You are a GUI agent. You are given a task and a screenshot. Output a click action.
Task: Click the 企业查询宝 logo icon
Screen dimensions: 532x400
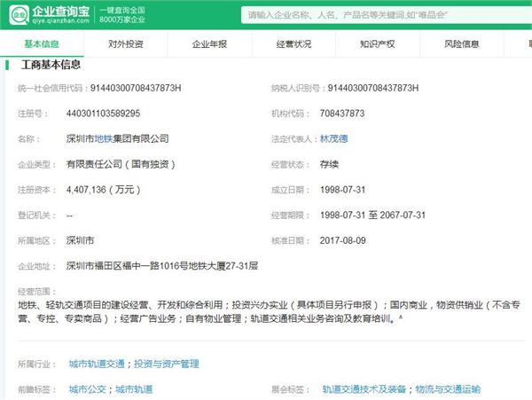click(19, 15)
